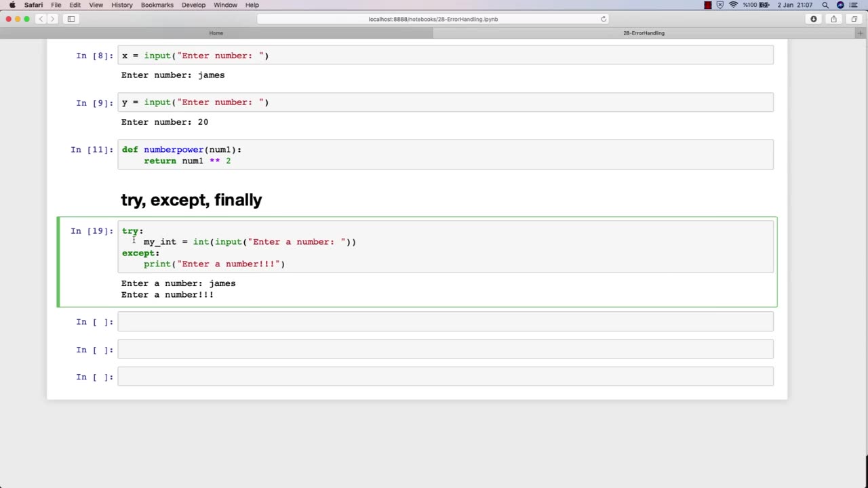The image size is (868, 488).
Task: Open the Apple menu
Action: [12, 5]
